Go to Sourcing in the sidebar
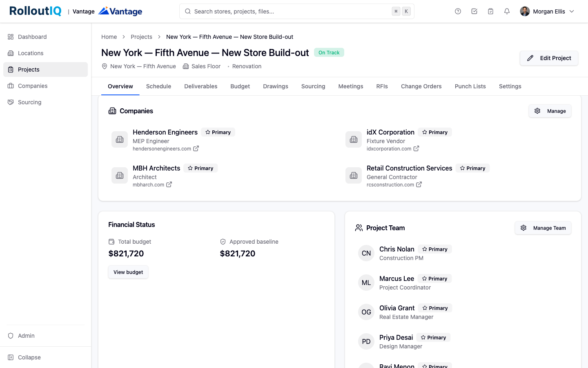The width and height of the screenshot is (588, 368). click(45, 102)
